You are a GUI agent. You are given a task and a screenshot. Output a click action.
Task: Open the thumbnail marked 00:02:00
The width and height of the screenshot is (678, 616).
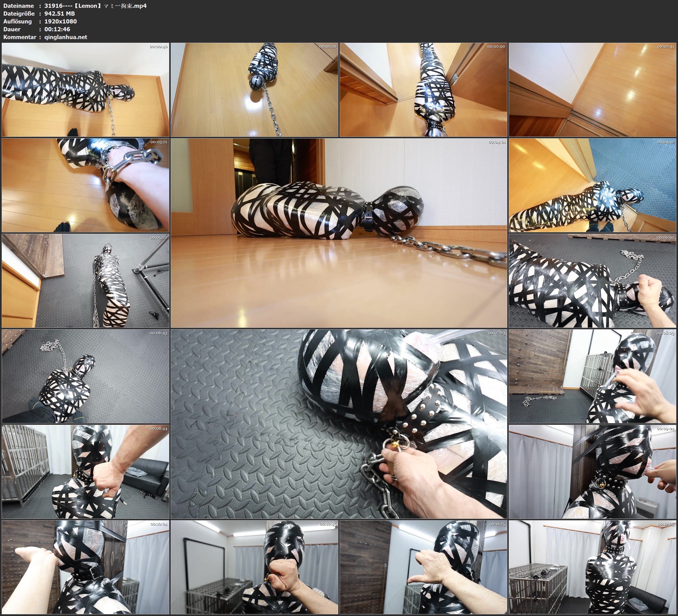pos(424,89)
